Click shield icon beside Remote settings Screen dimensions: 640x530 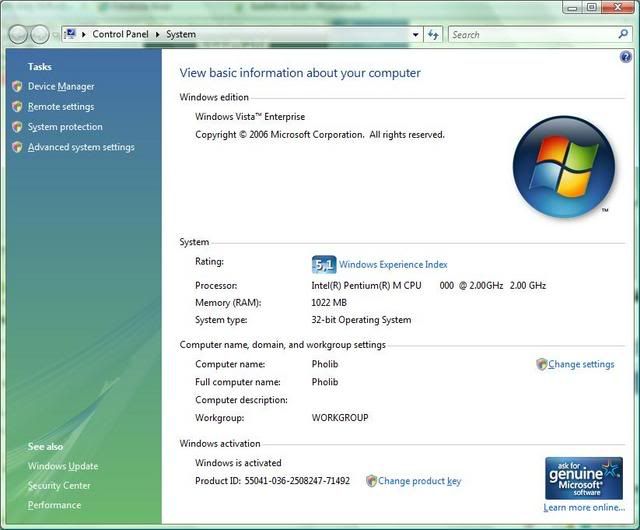pos(17,107)
